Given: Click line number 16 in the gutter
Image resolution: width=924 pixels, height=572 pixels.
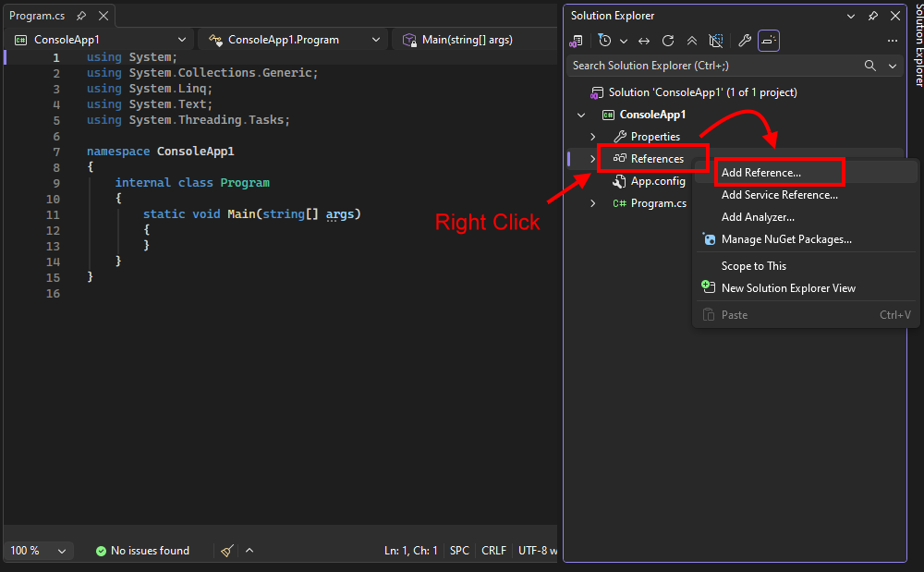Looking at the screenshot, I should (53, 293).
